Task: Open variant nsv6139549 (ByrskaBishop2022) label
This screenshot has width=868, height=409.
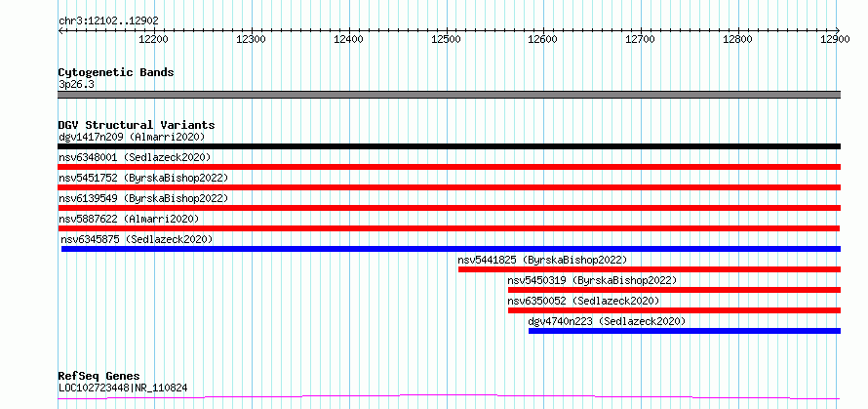Action: [142, 198]
